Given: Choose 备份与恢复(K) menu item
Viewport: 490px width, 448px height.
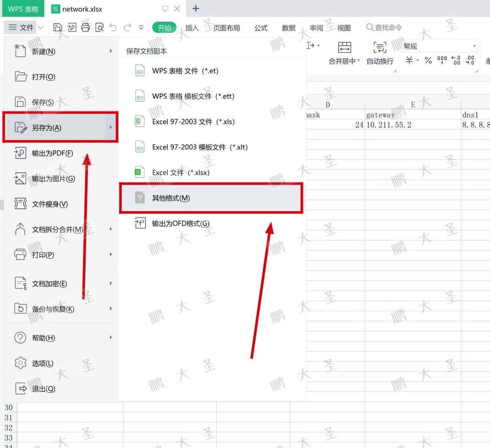Looking at the screenshot, I should [61, 309].
